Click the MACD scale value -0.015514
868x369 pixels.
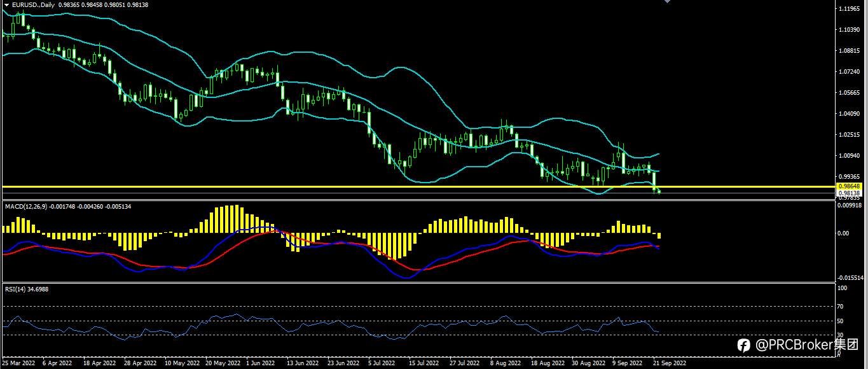850,278
